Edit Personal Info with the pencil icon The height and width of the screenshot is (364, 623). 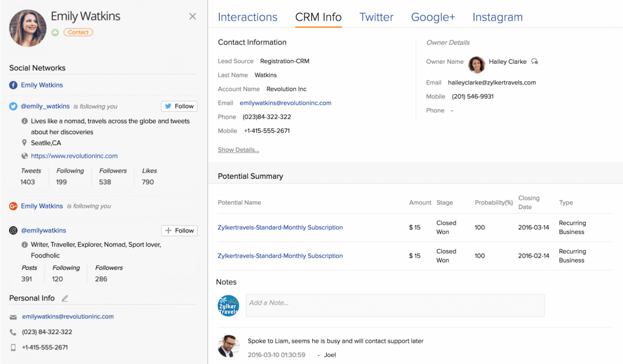point(65,298)
